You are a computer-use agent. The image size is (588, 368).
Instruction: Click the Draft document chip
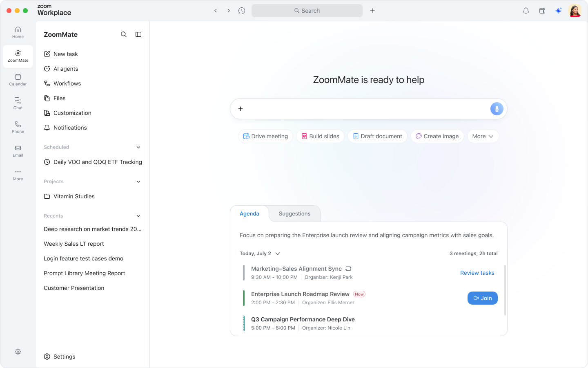pos(377,136)
